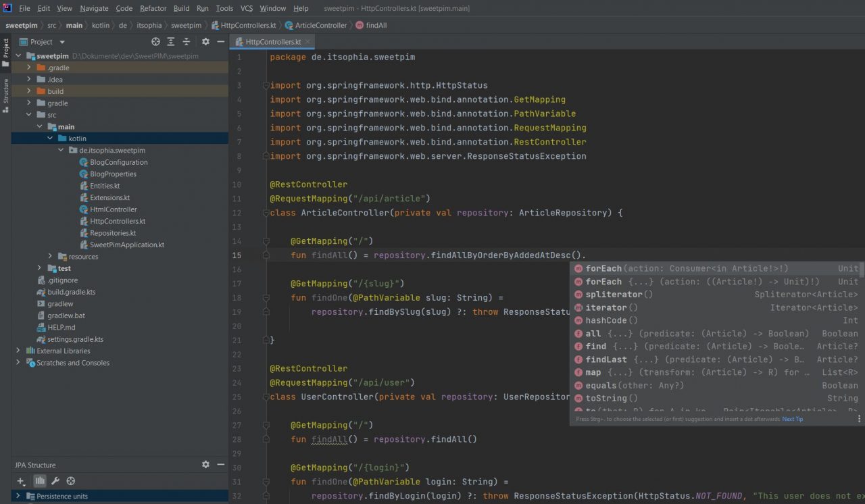Click Collapse All icon in Project toolbar

[187, 42]
